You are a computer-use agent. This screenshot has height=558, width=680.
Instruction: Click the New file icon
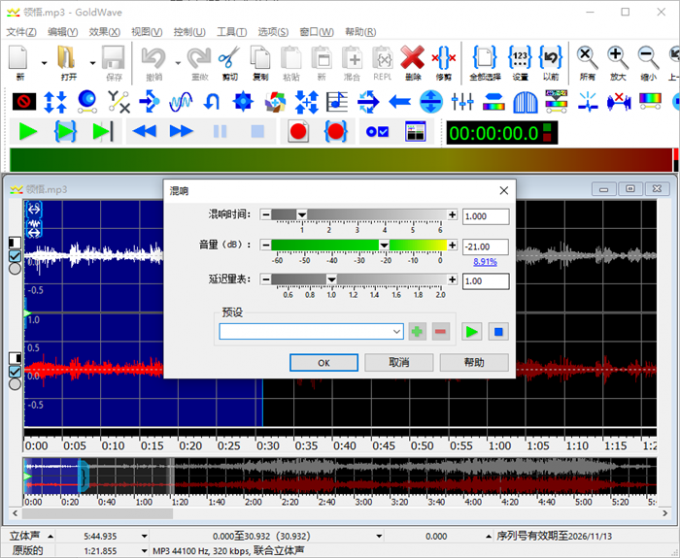19,58
